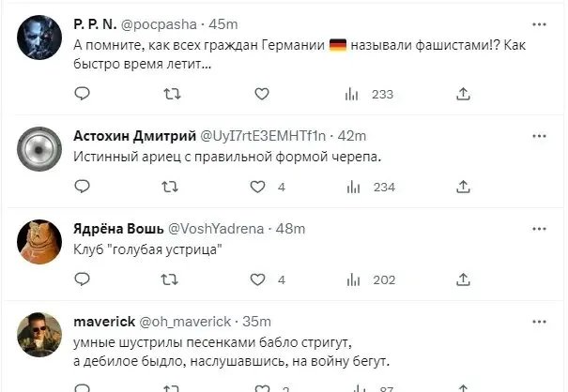The image size is (568, 392).
Task: Share P. P. N.'s tweet
Action: click(463, 94)
